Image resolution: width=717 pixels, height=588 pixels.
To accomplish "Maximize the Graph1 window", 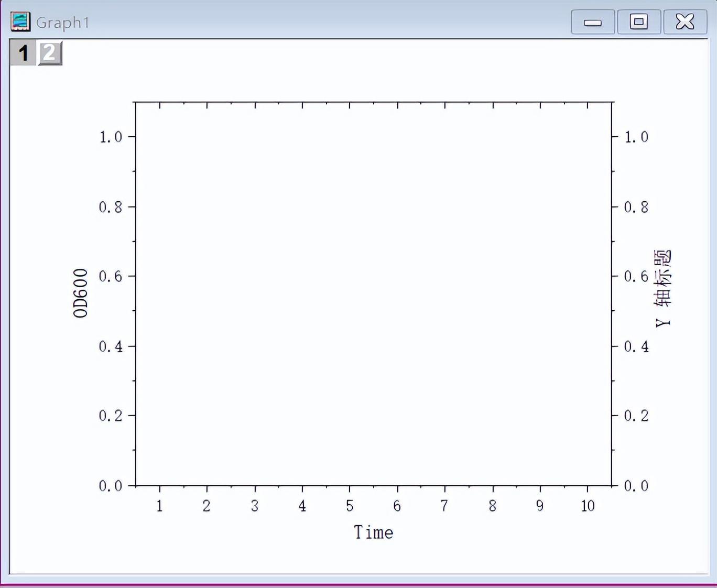I will 639,22.
